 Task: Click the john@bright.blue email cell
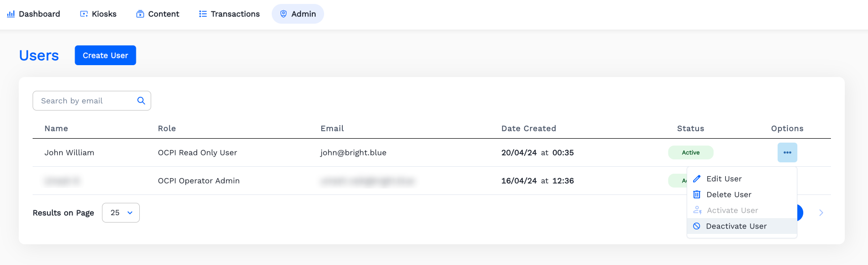(x=353, y=152)
